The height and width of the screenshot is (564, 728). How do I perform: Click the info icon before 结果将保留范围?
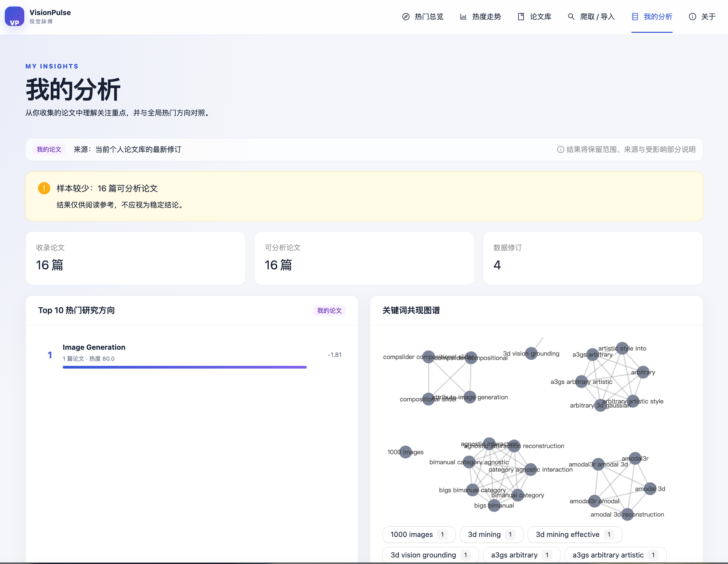(x=561, y=150)
